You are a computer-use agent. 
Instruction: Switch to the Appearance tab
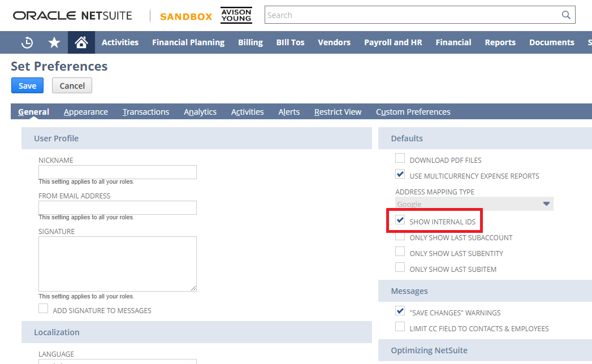pyautogui.click(x=86, y=112)
